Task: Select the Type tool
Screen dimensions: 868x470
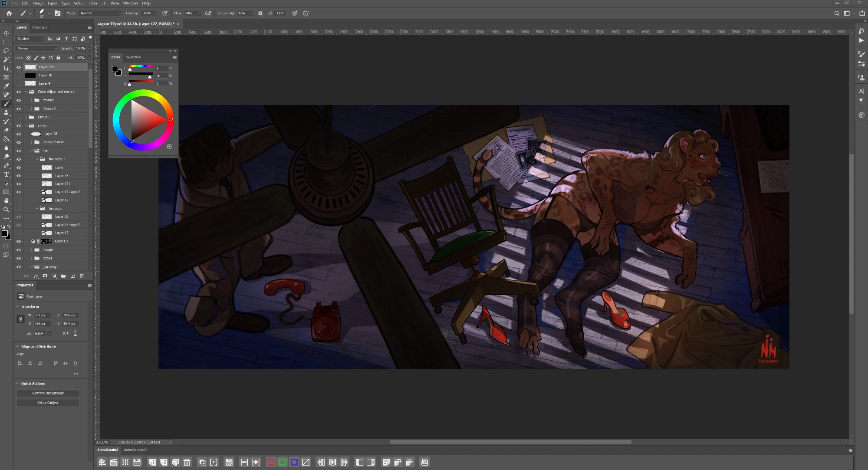Action: (x=6, y=174)
